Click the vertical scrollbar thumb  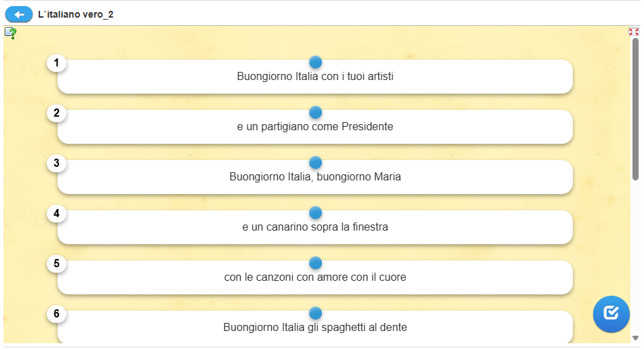pos(635,109)
